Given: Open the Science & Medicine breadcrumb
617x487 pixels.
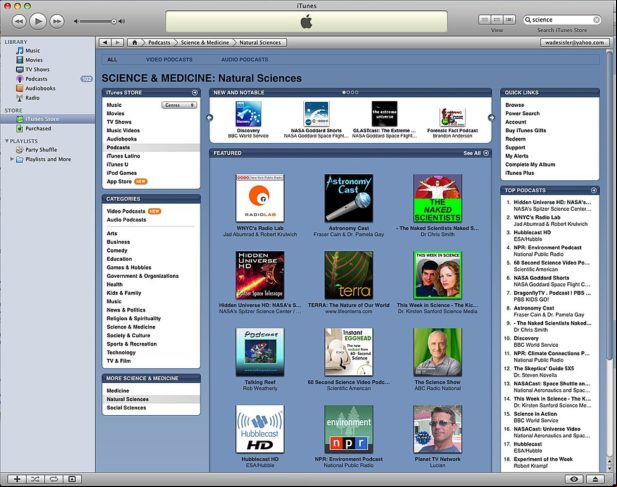Looking at the screenshot, I should (x=205, y=42).
